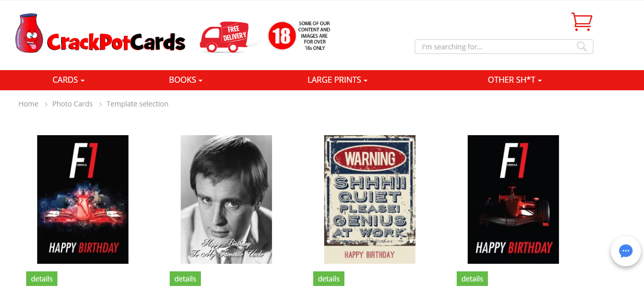View details for Favourite Uncle card
644x288 pixels.
185,279
